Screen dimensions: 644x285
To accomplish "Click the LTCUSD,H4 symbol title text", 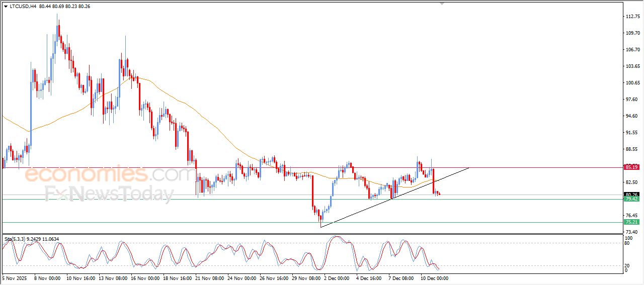I will pyautogui.click(x=23, y=7).
